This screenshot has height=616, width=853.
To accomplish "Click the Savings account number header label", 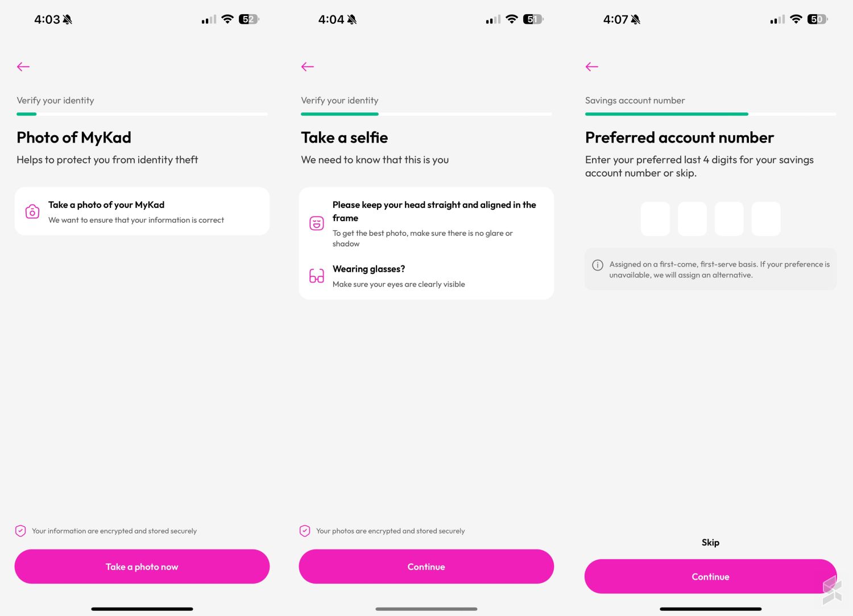I will point(635,101).
